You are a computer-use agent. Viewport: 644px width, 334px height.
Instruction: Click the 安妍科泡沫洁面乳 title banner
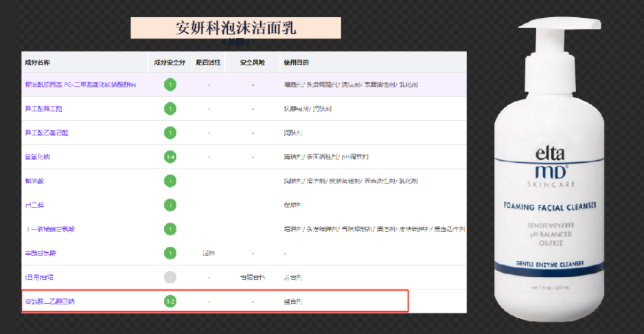click(x=235, y=28)
